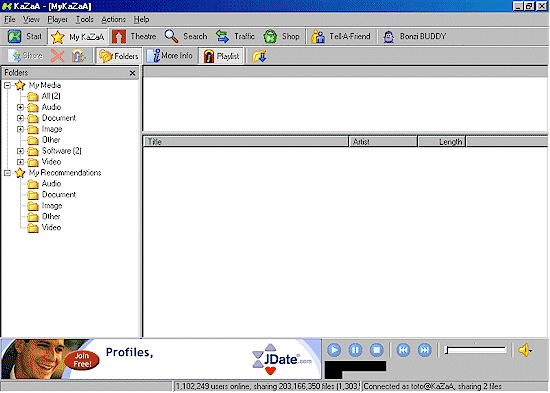This screenshot has width=550, height=393.
Task: Click the import folder icon with blue arrow
Action: 260,56
